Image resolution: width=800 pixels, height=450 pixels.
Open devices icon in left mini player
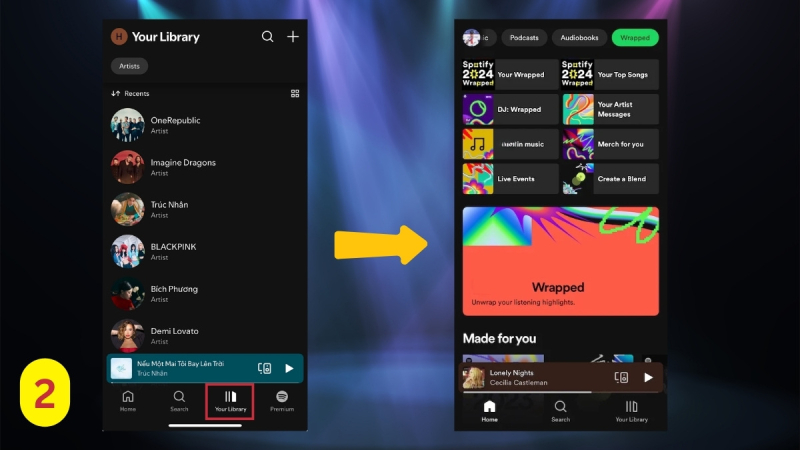point(264,368)
